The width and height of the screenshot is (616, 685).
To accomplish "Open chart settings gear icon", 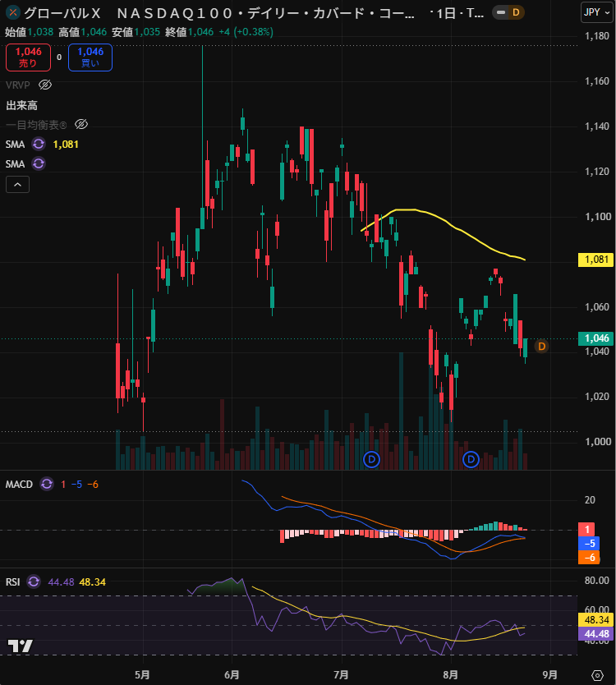I will click(597, 675).
